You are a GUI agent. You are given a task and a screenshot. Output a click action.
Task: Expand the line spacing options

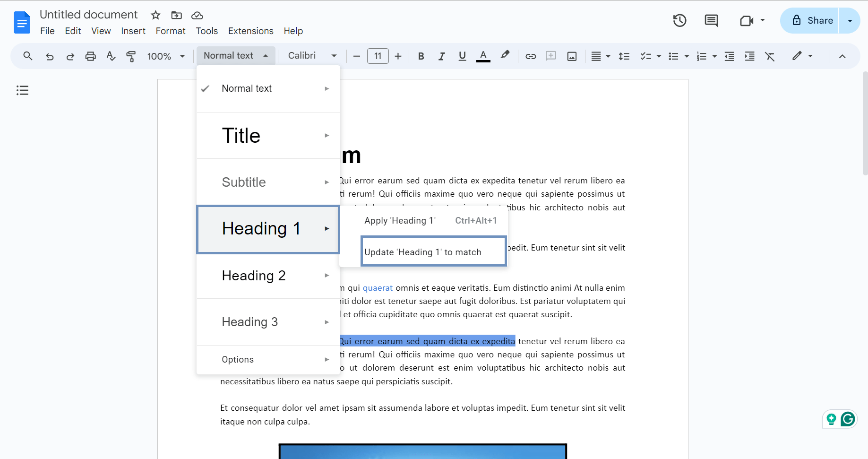[x=624, y=56]
